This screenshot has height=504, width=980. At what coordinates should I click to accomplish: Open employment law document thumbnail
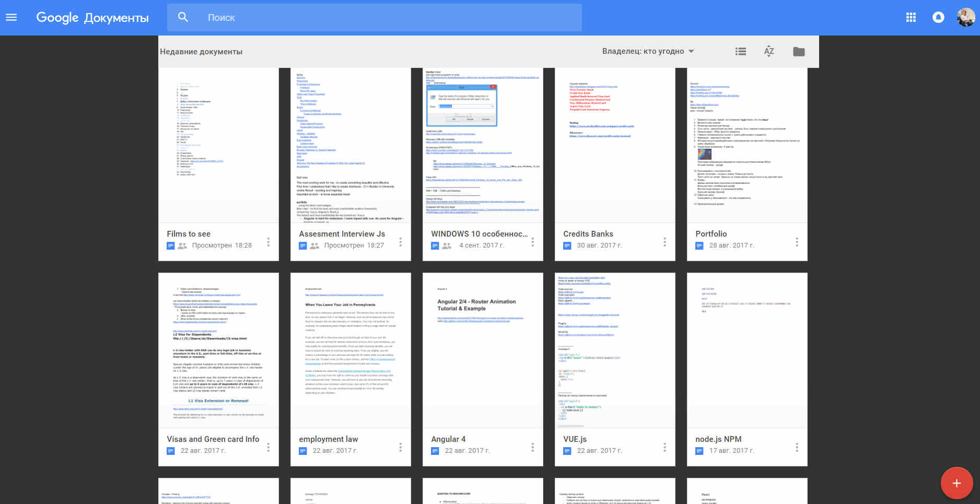tap(351, 350)
